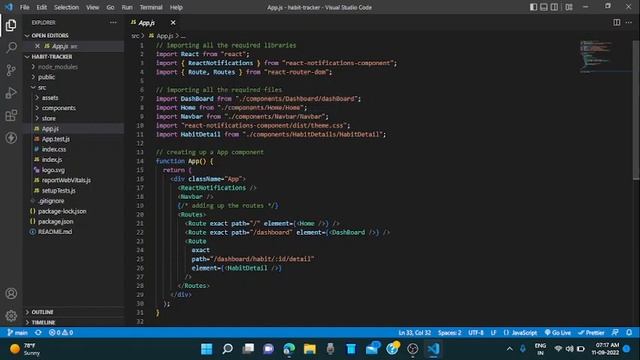This screenshot has width=640, height=360.
Task: Click the Customize Layout icon
Action: (569, 7)
